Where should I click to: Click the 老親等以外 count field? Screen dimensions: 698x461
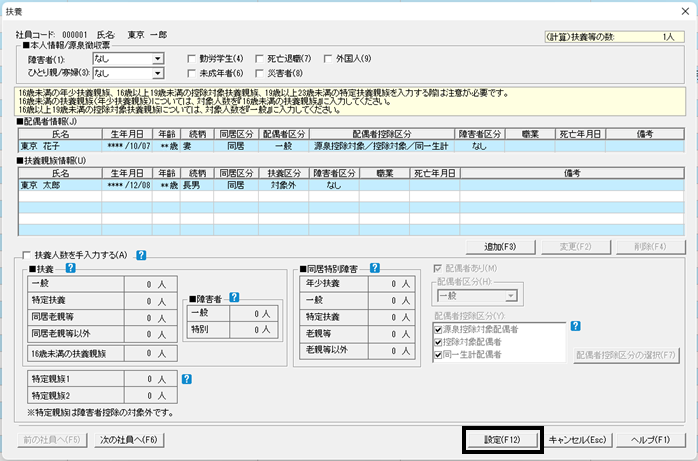coord(392,351)
